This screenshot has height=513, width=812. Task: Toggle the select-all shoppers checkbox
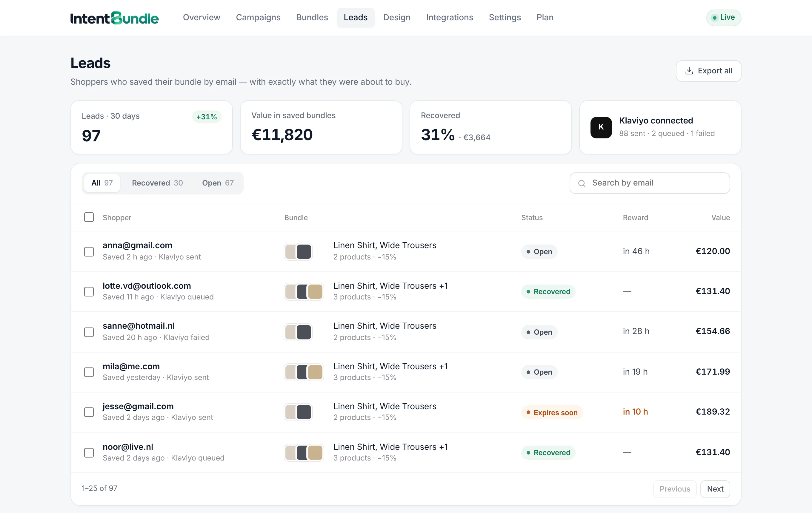(89, 217)
